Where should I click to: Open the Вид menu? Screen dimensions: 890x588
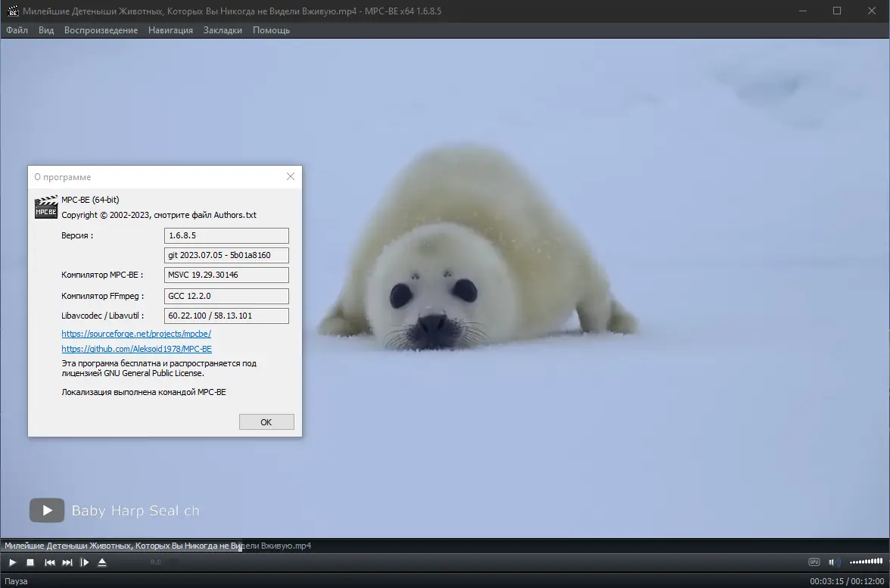(x=46, y=30)
